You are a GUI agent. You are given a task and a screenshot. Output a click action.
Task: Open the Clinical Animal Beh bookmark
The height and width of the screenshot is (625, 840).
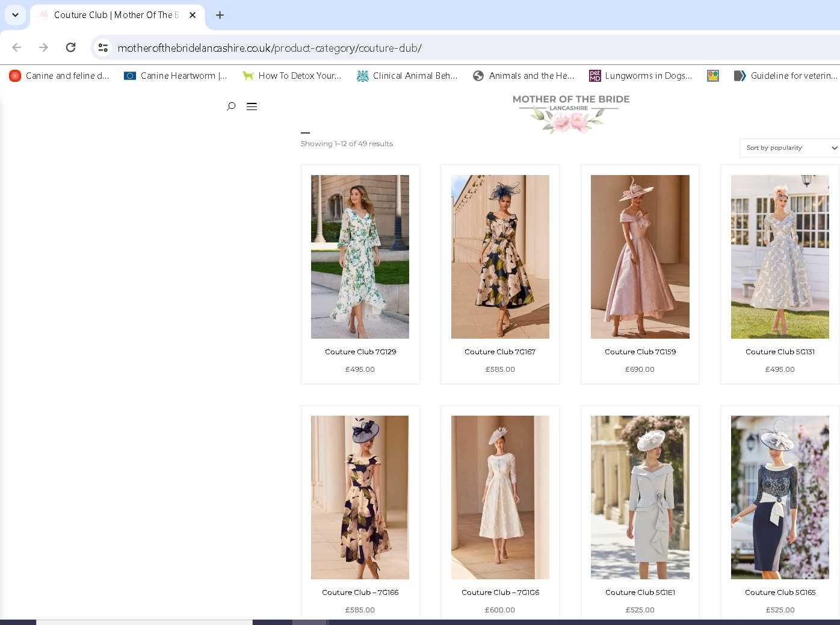coord(407,76)
